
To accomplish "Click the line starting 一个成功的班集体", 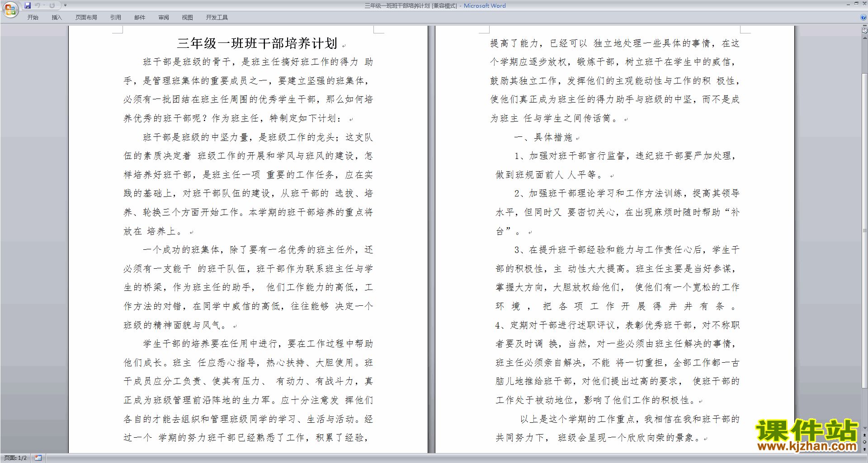I will (258, 250).
